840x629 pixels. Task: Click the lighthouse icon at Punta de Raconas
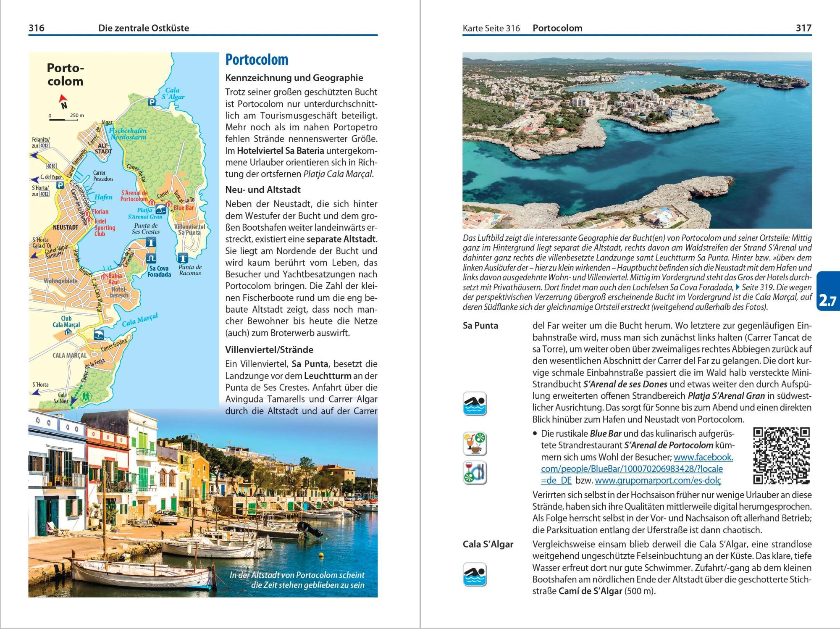pos(183,258)
